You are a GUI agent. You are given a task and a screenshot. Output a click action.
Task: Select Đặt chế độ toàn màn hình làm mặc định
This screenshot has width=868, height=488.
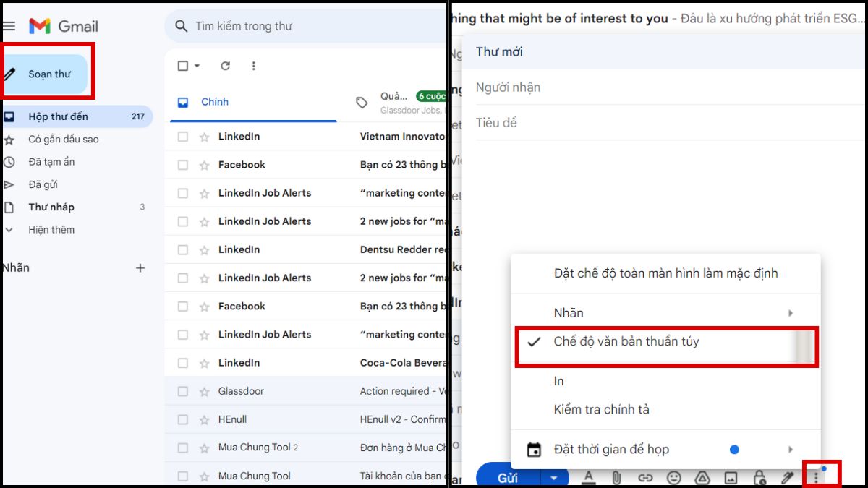tap(665, 273)
